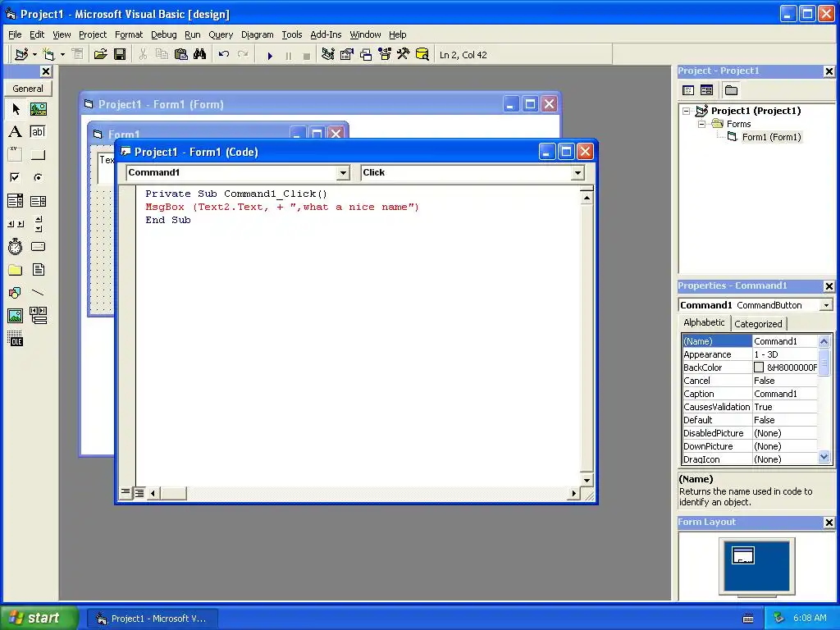Image resolution: width=840 pixels, height=630 pixels.
Task: Open the Debug menu
Action: 163,34
